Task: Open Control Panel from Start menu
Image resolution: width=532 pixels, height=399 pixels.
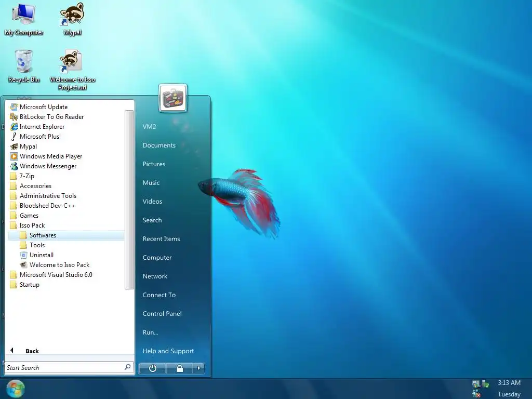Action: pos(162,313)
